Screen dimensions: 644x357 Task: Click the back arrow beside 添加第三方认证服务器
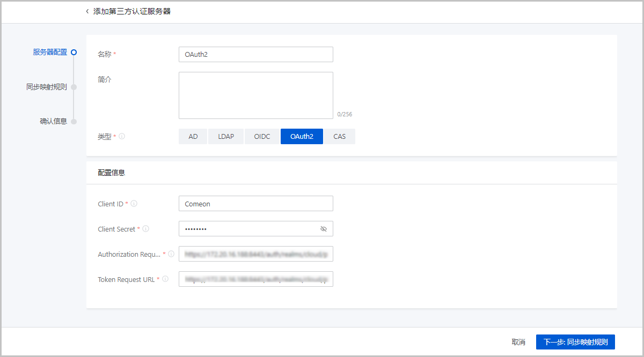(x=87, y=11)
